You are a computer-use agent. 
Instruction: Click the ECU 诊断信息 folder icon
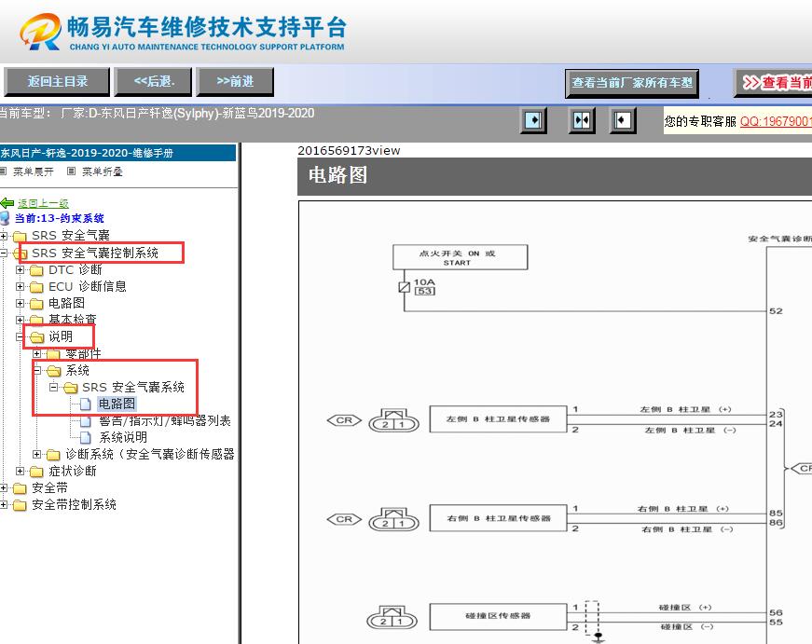(x=36, y=287)
